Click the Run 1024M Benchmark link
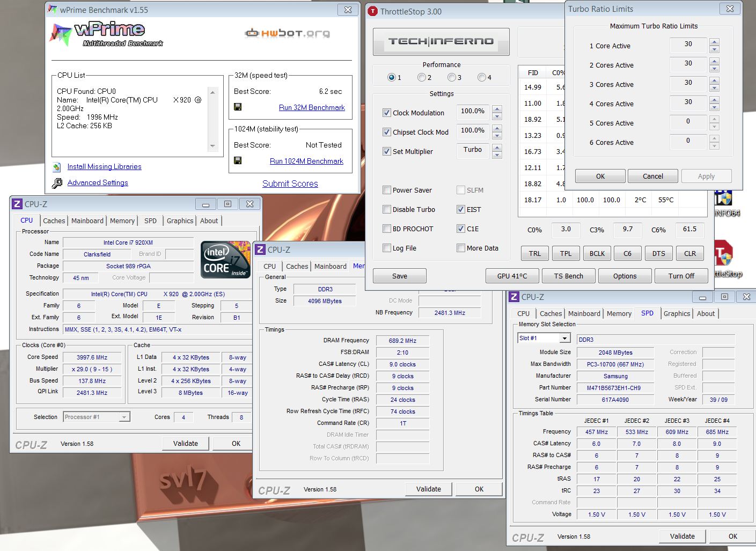Image resolution: width=756 pixels, height=551 pixels. [306, 161]
